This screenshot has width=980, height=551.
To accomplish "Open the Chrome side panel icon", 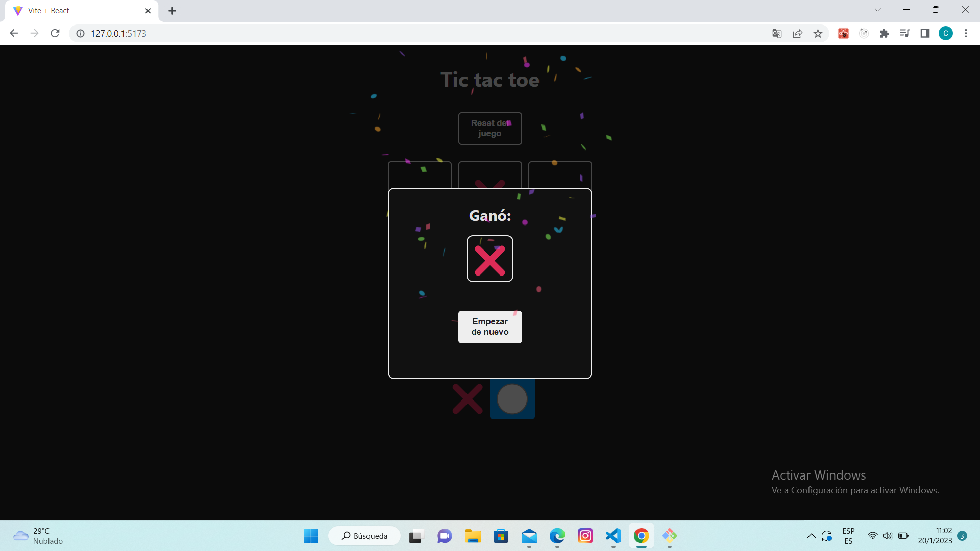I will 925,33.
